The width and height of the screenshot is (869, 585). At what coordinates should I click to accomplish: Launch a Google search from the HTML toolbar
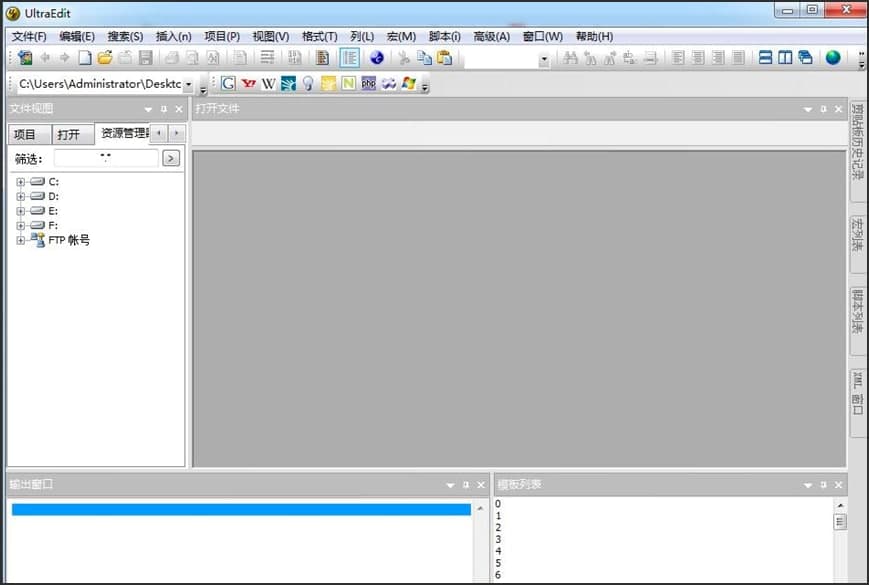pyautogui.click(x=226, y=84)
